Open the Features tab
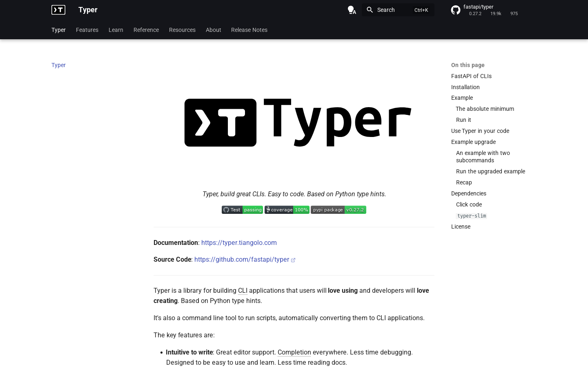Screen dimensions: 588x368 pos(87,30)
